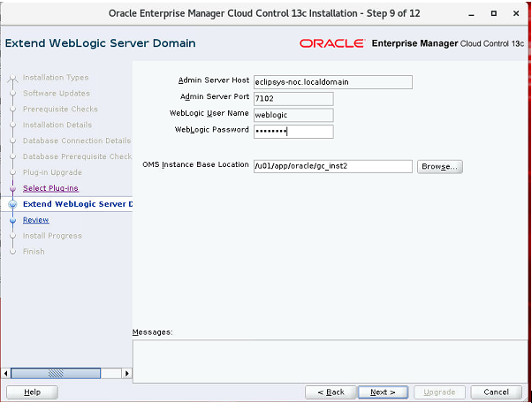Focus the Admin Server Host field
The height and width of the screenshot is (403, 532).
[332, 82]
